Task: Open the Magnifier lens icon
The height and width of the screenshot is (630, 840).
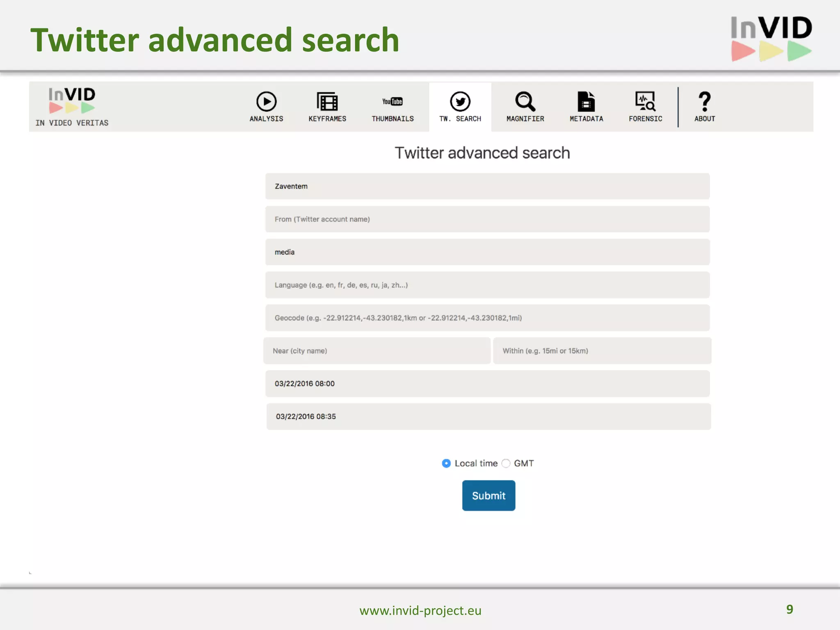Action: [x=525, y=101]
